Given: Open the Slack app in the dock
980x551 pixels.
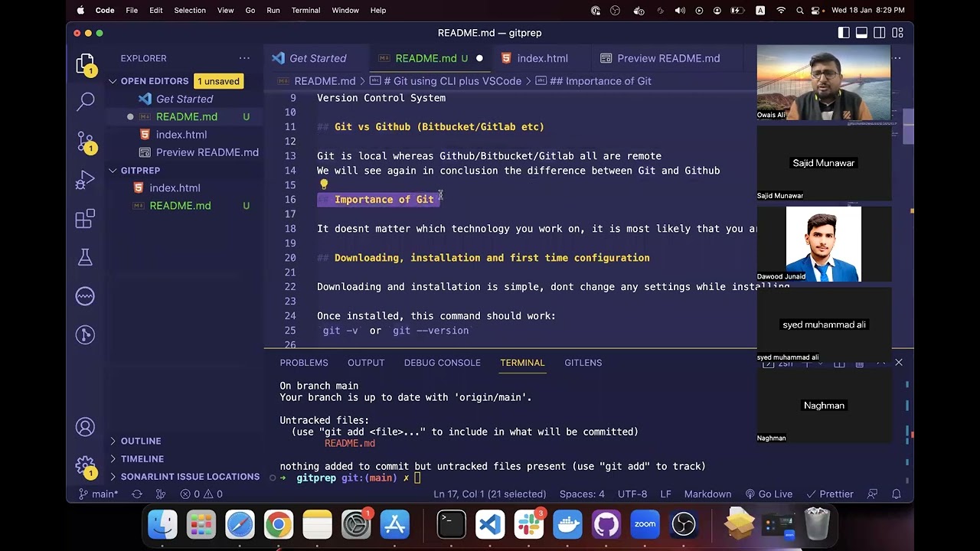Looking at the screenshot, I should click(x=529, y=525).
